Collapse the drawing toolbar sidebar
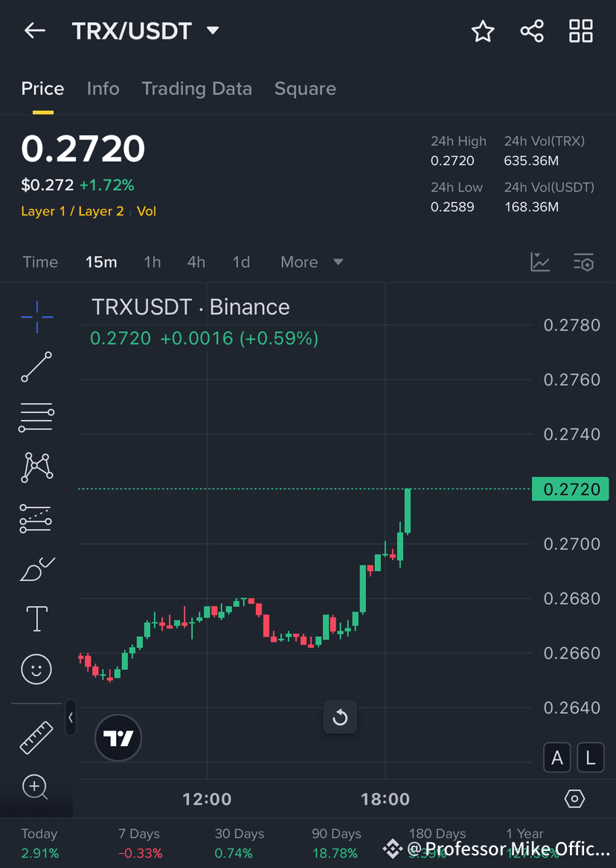Screen dimensions: 616x868 (x=71, y=718)
